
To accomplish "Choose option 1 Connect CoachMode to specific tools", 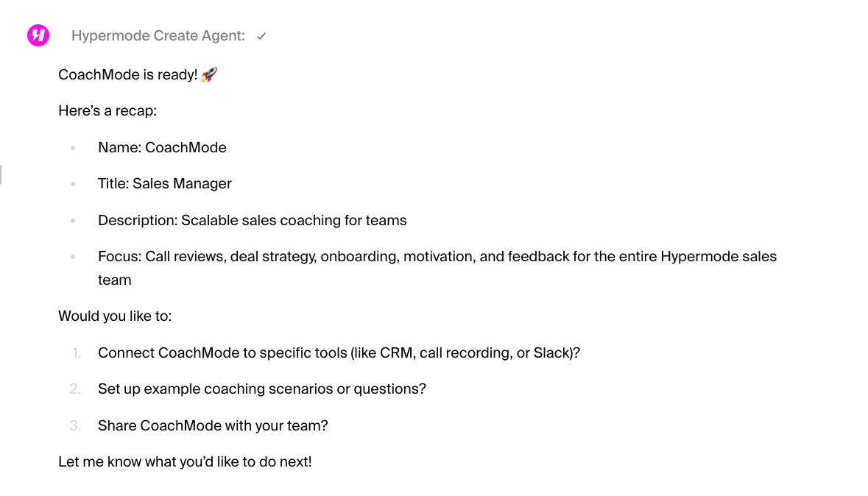I will coord(339,353).
